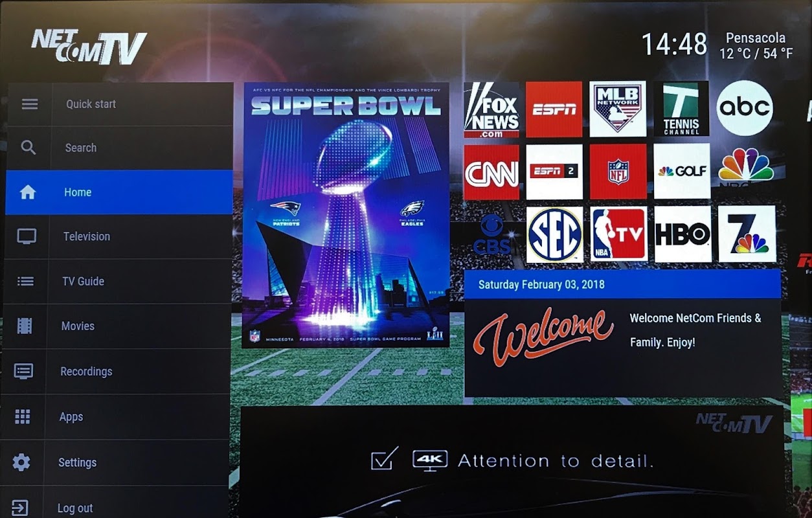This screenshot has width=812, height=518.
Task: Select the SEC Network channel logo
Action: pyautogui.click(x=554, y=234)
